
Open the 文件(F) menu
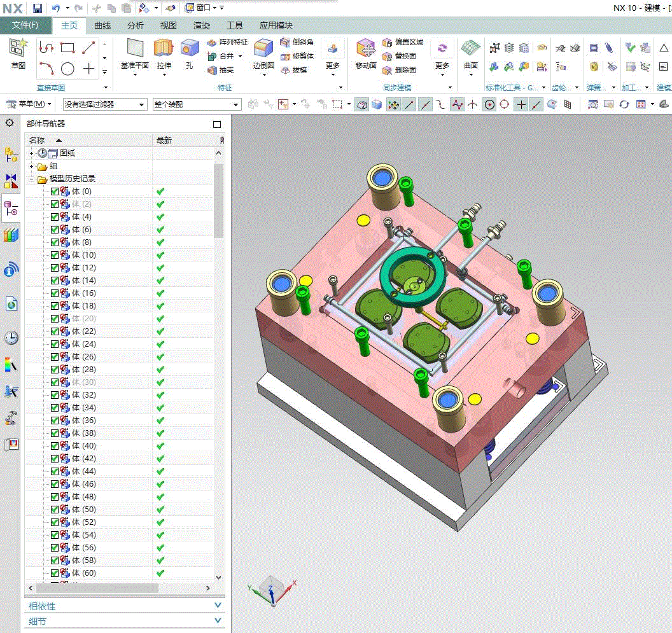pyautogui.click(x=25, y=25)
